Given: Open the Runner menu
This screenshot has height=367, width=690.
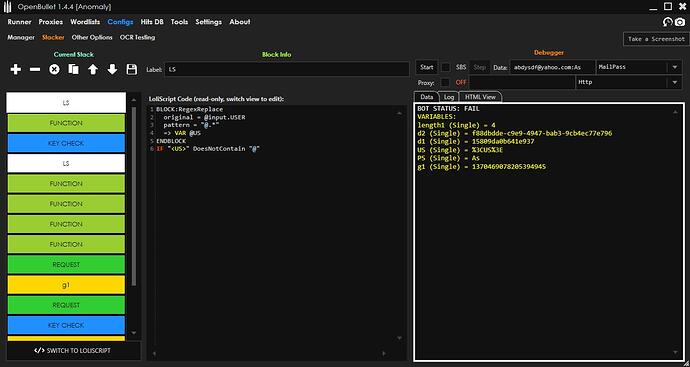Looking at the screenshot, I should coord(19,22).
